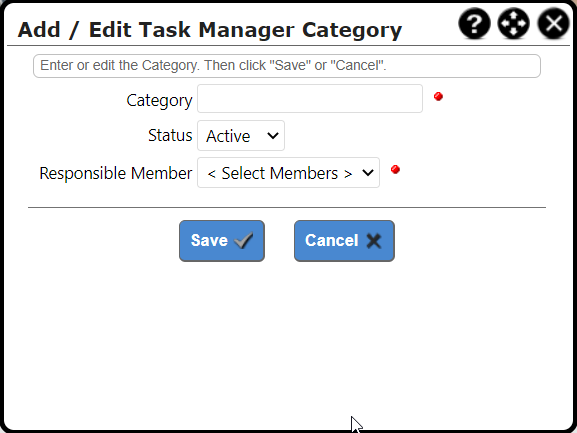Save the task manager category
Viewport: 577px width, 433px height.
pyautogui.click(x=222, y=241)
